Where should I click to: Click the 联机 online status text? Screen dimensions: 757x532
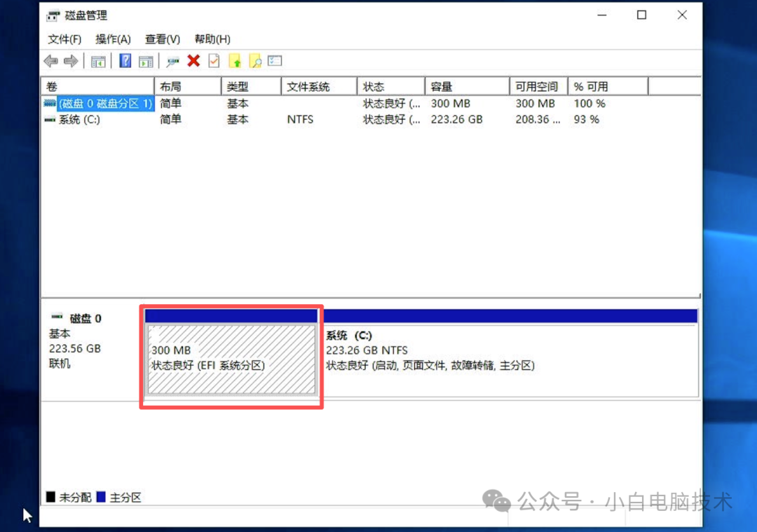[x=60, y=364]
